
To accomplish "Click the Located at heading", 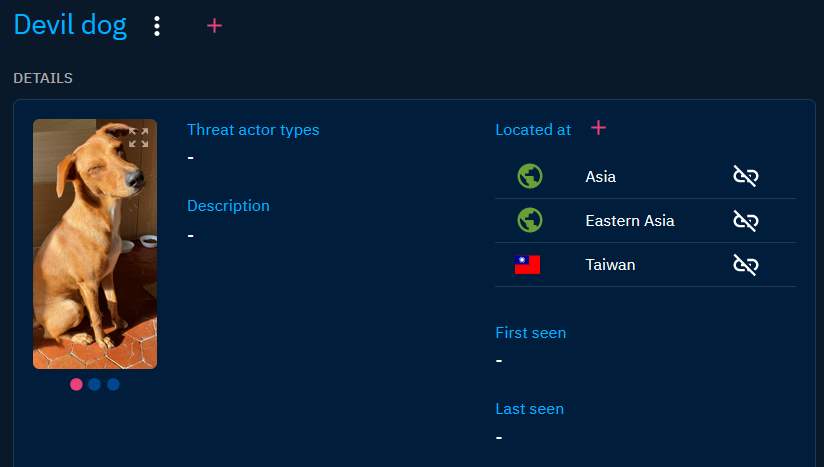I will [x=533, y=130].
